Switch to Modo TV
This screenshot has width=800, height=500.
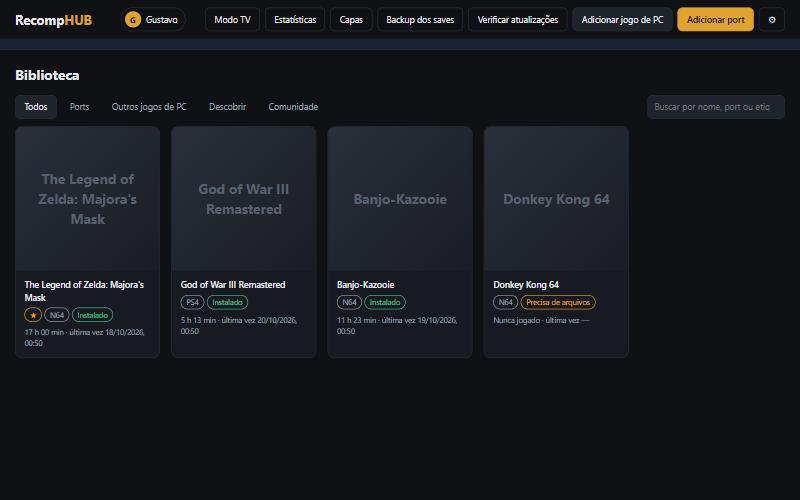coord(232,20)
